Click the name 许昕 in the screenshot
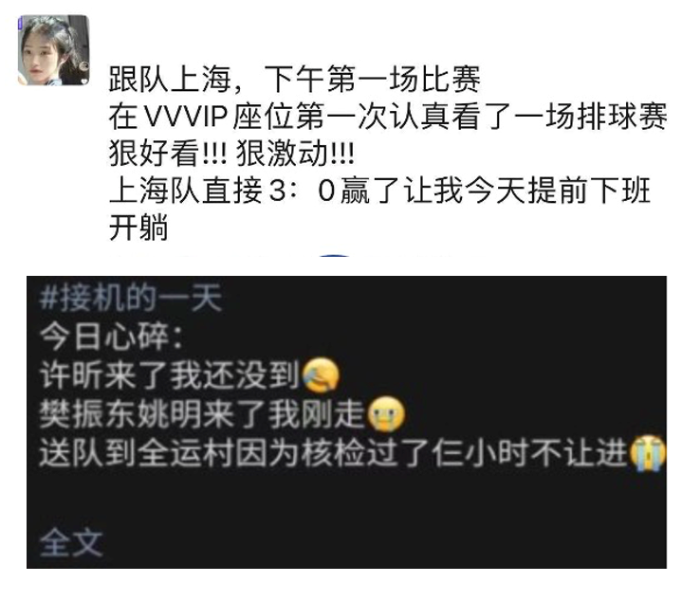 click(71, 374)
